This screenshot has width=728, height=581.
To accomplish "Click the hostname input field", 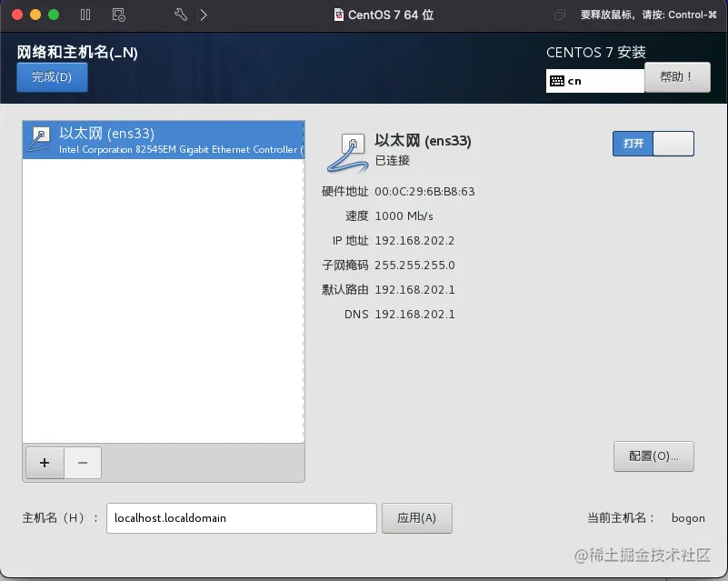I will (242, 518).
